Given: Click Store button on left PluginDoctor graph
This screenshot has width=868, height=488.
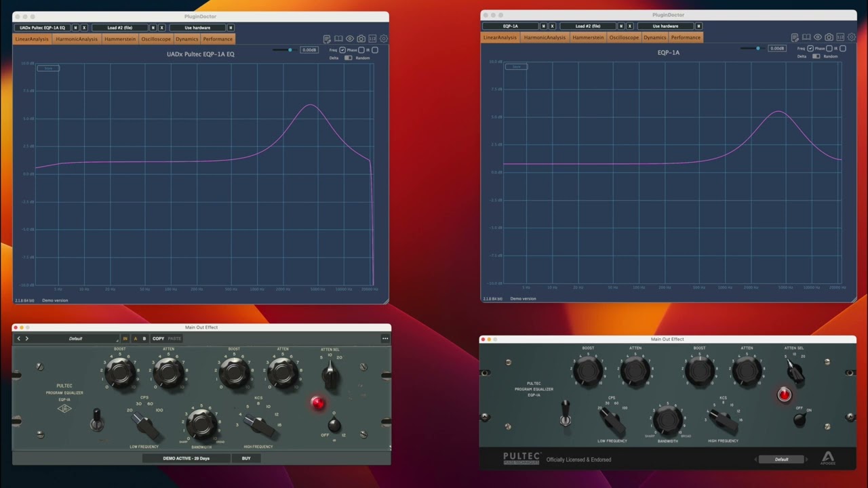Looking at the screenshot, I should point(48,68).
